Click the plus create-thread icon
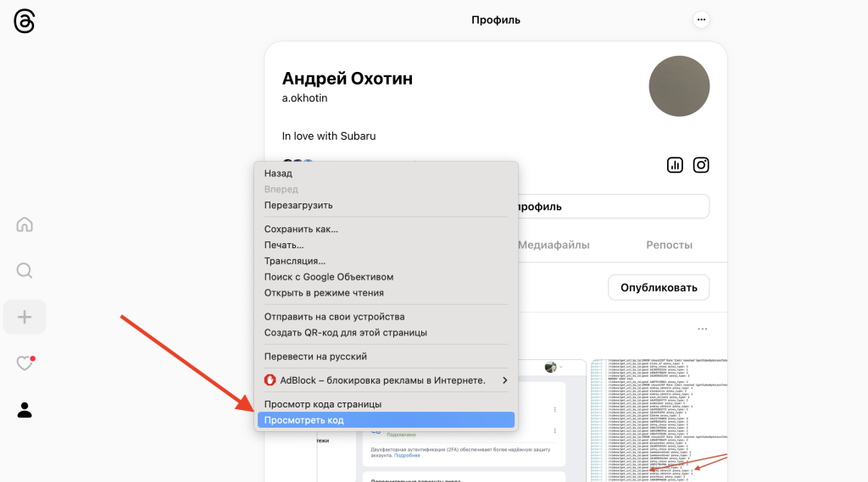The image size is (868, 482). click(x=25, y=317)
